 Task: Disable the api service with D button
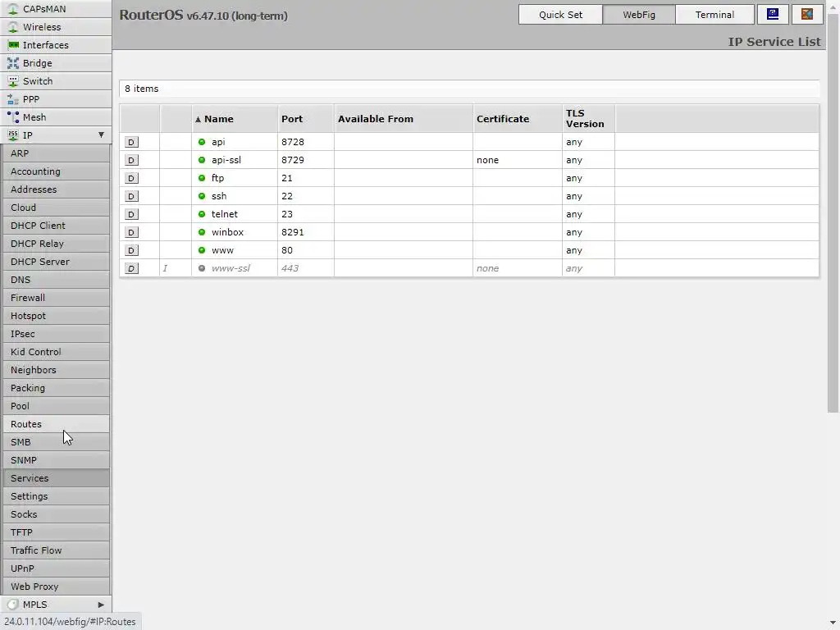pos(131,142)
